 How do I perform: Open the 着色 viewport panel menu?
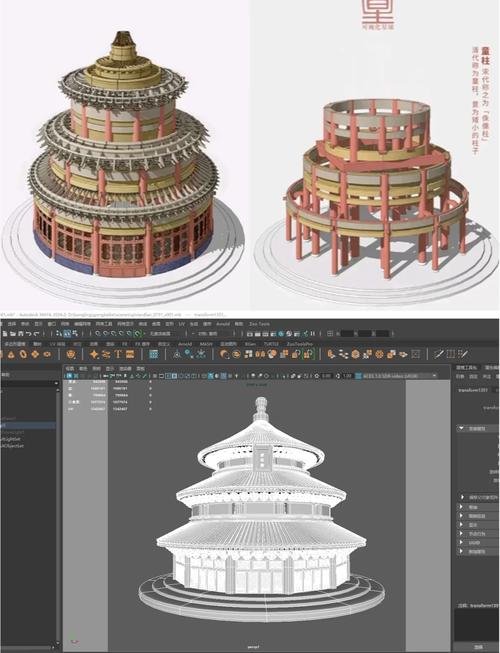pyautogui.click(x=83, y=369)
